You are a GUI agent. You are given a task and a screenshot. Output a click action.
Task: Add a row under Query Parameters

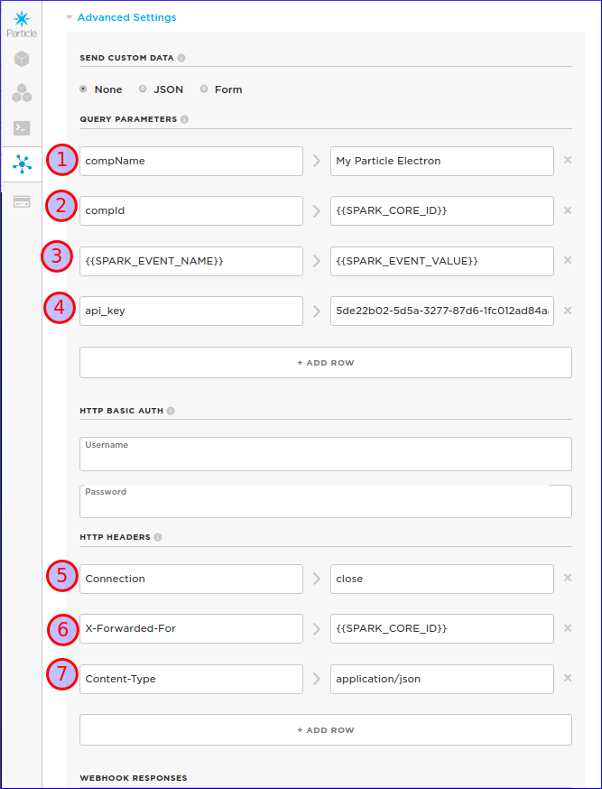[325, 362]
